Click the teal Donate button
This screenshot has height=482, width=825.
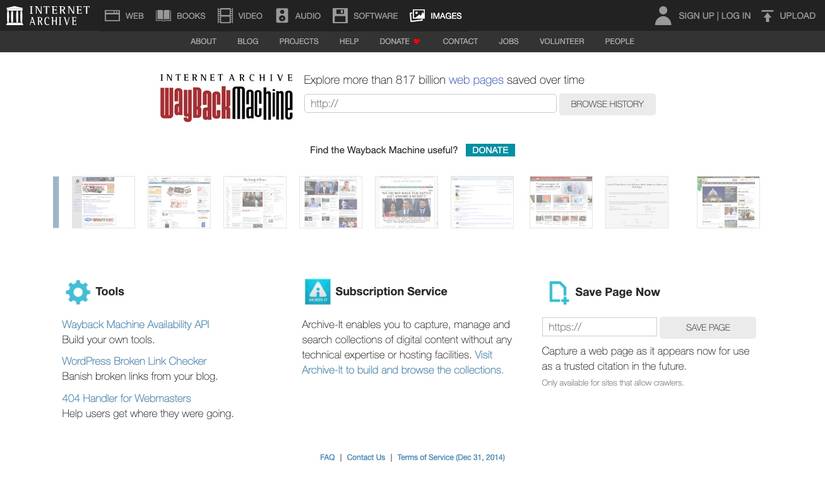pyautogui.click(x=490, y=150)
